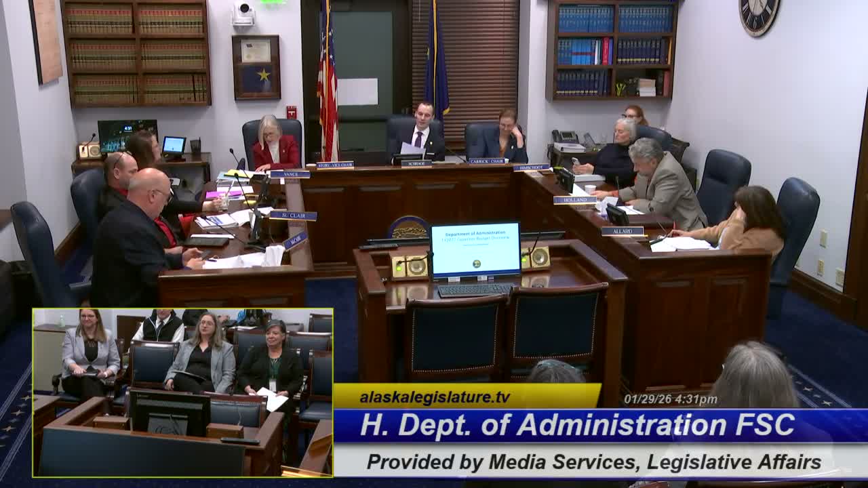Image resolution: width=868 pixels, height=488 pixels.
Task: Click the "VANCE" nameplate
Action: point(290,174)
